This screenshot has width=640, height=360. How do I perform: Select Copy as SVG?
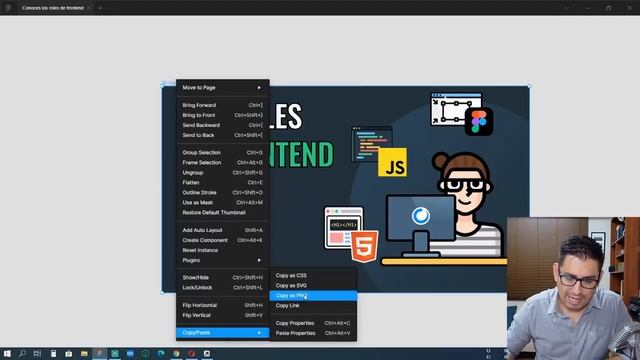[x=313, y=285]
